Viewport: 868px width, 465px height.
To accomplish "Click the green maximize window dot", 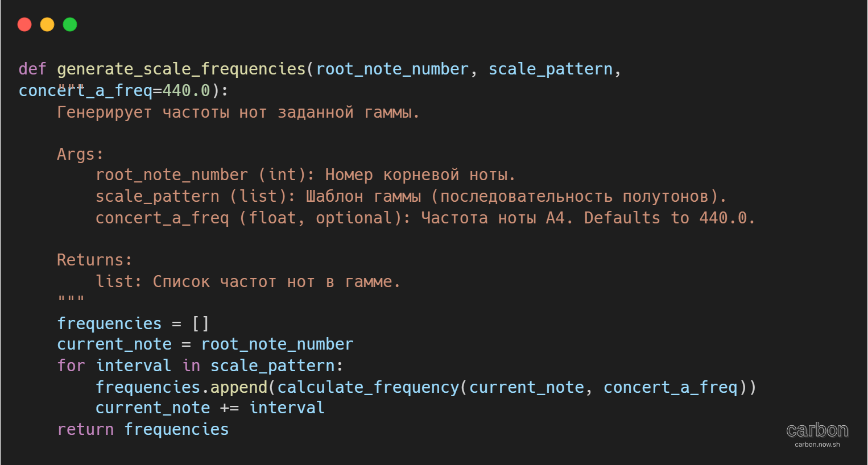I will (70, 24).
